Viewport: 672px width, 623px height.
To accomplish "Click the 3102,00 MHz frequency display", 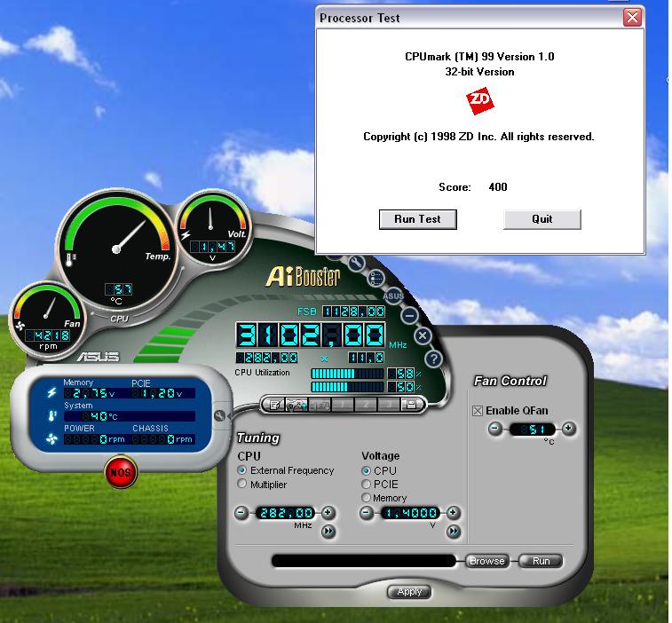I will coord(311,335).
